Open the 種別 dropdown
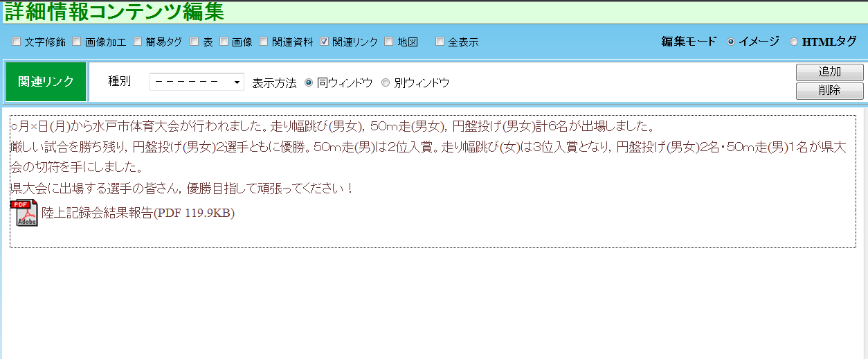 [197, 82]
